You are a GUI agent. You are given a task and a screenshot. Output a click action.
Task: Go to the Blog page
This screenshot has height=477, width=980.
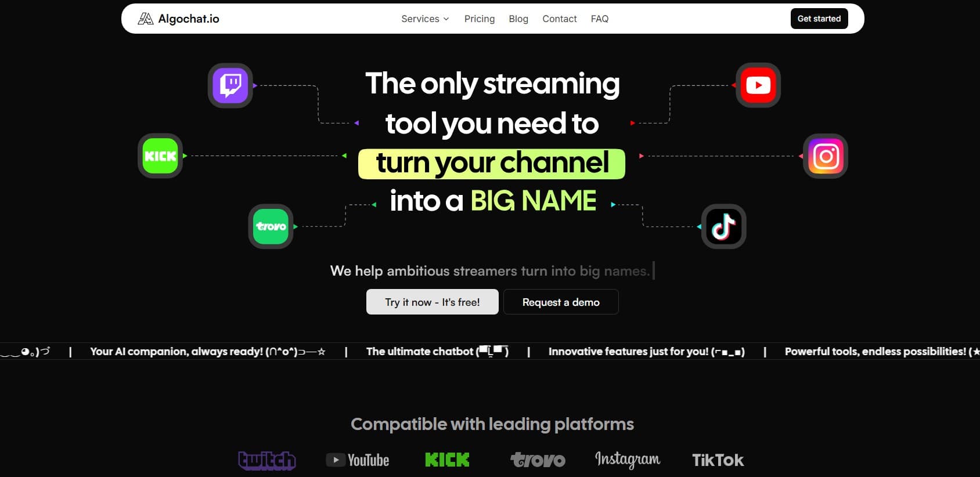pyautogui.click(x=518, y=19)
